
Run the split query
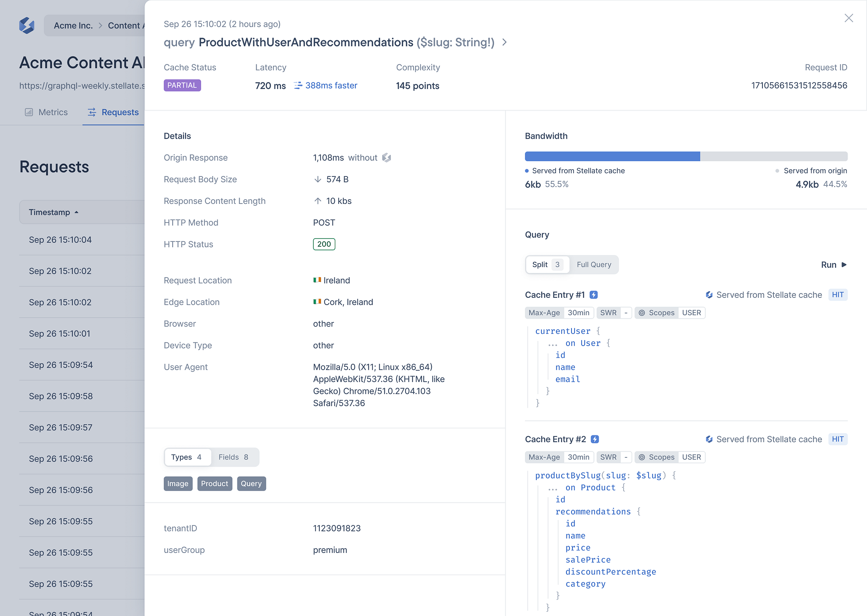(833, 264)
